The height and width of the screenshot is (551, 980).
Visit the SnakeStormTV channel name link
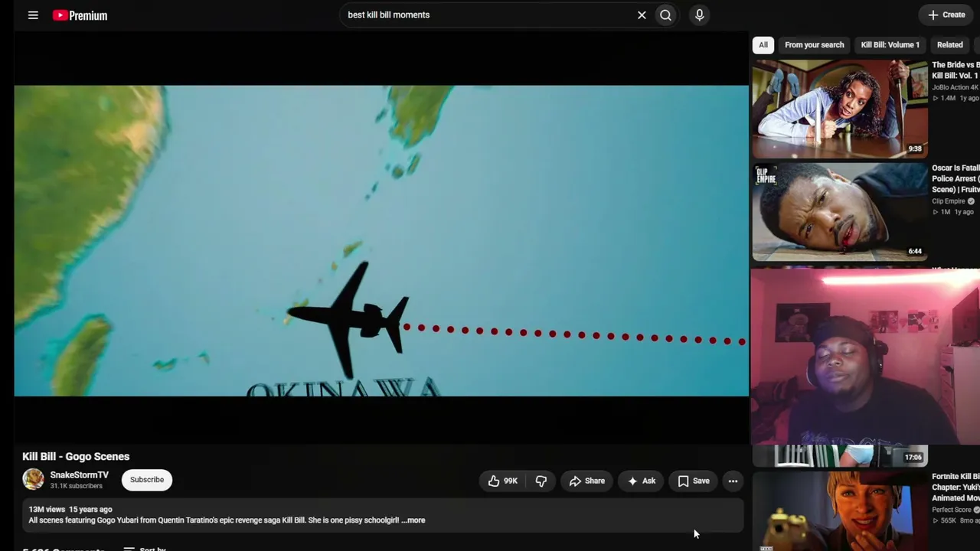tap(80, 475)
